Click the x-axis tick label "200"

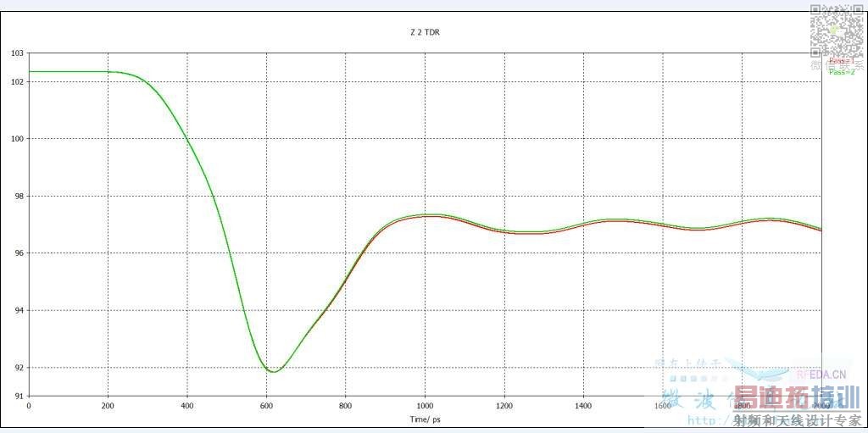click(x=108, y=405)
